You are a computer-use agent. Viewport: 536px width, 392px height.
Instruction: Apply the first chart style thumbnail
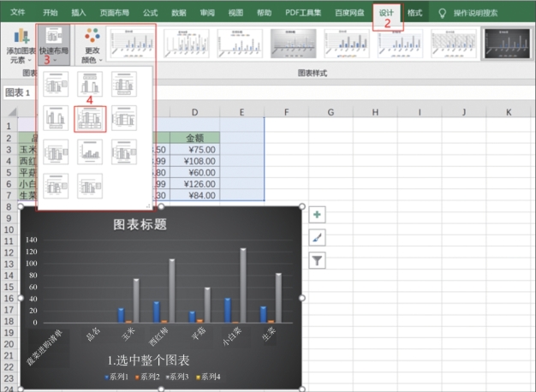[x=133, y=44]
